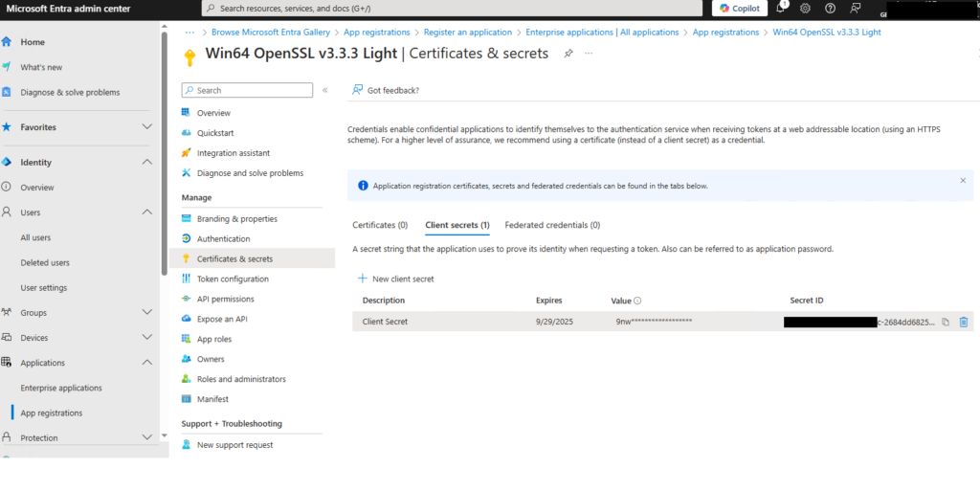Open Copilot from the top bar
The image size is (980, 491).
coord(740,8)
